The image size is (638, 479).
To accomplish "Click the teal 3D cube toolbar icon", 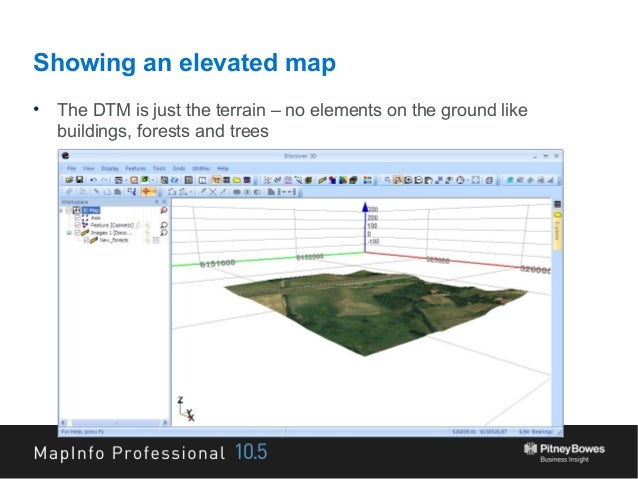I will pyautogui.click(x=509, y=180).
